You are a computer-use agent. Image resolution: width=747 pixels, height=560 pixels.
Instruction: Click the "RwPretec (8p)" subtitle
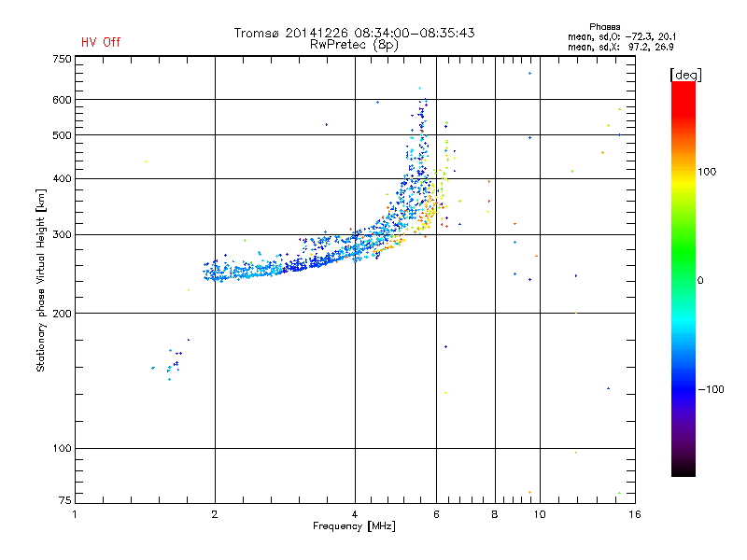tap(354, 45)
